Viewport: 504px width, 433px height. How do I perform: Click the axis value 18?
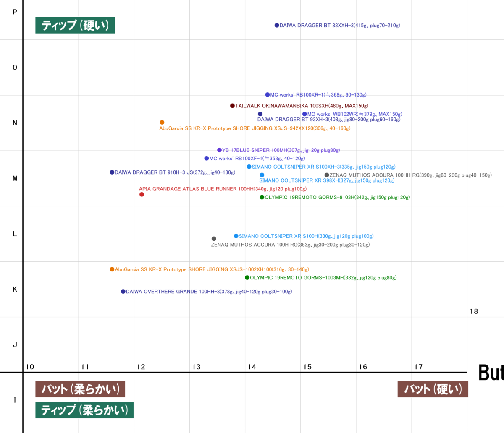[474, 311]
